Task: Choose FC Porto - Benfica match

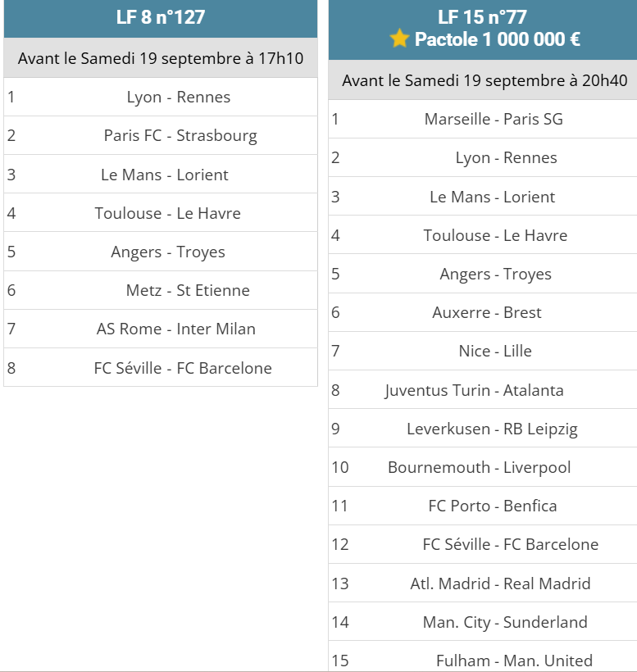Action: (483, 506)
